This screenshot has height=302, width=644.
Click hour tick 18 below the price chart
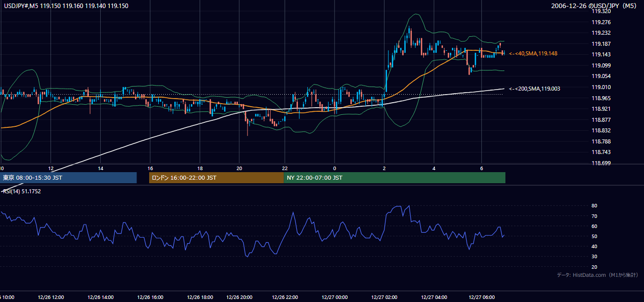click(x=200, y=168)
